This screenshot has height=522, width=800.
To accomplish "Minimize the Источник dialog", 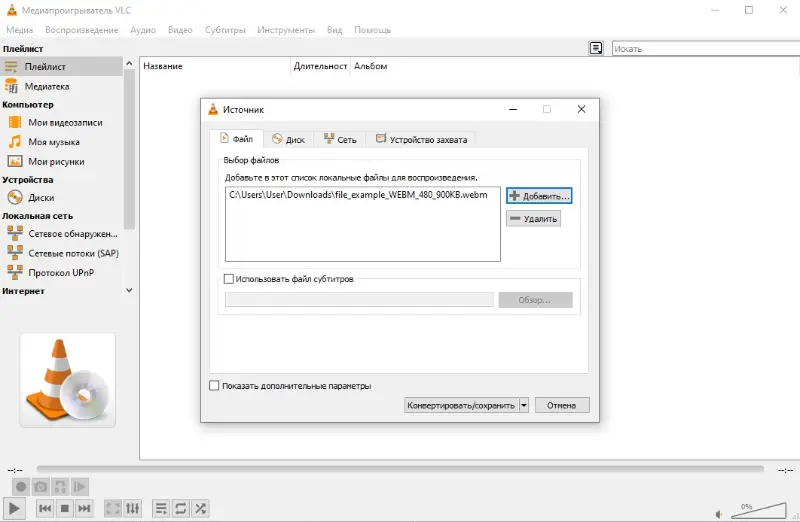I will coord(513,109).
